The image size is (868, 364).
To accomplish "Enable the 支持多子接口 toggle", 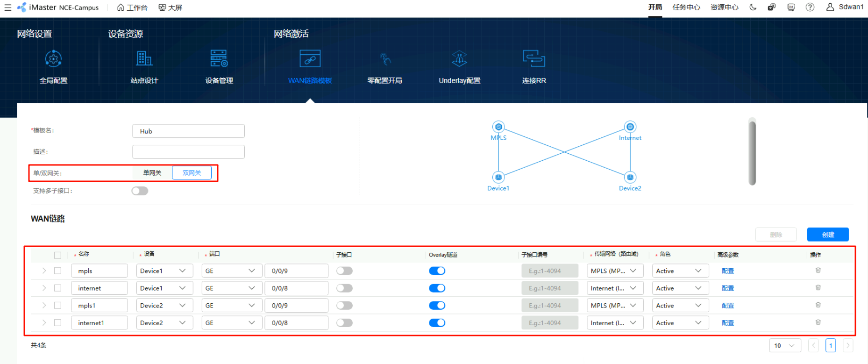I will coord(140,191).
